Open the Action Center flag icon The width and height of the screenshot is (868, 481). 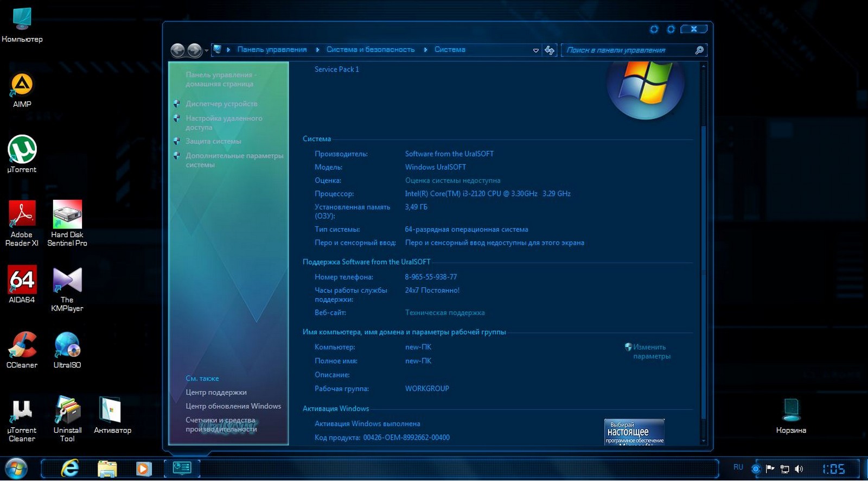(x=770, y=469)
